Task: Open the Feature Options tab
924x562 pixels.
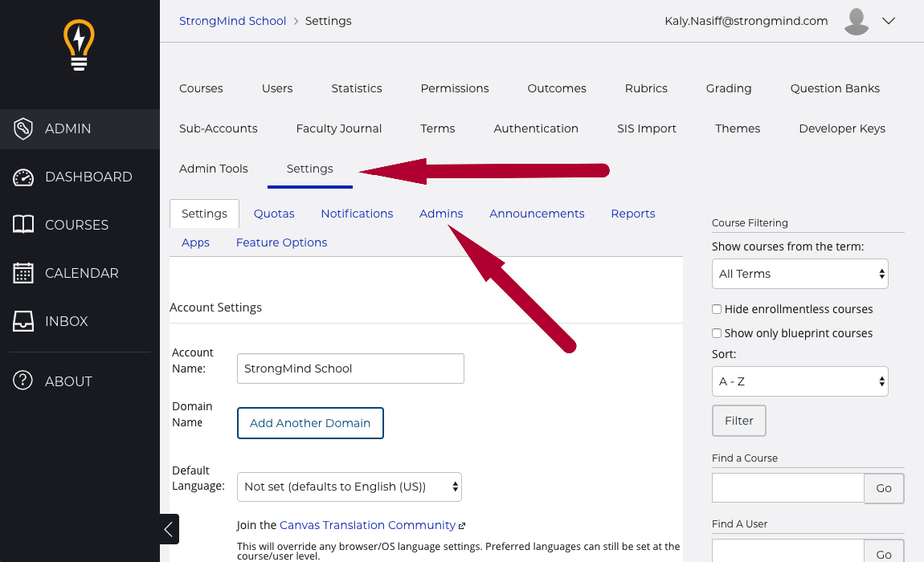Action: (281, 242)
